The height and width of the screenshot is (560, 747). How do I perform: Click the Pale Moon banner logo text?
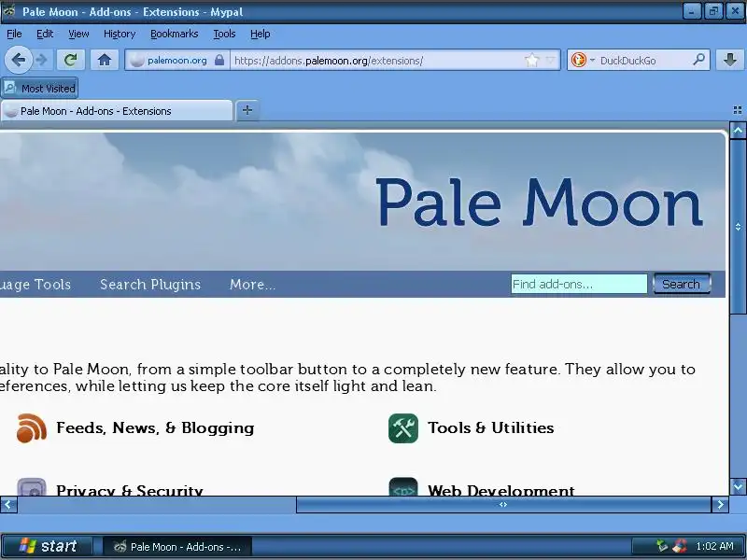coord(540,202)
